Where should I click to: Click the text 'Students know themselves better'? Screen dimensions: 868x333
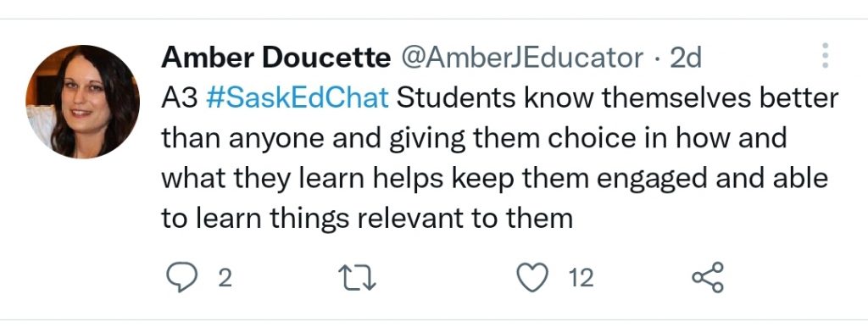(x=617, y=98)
